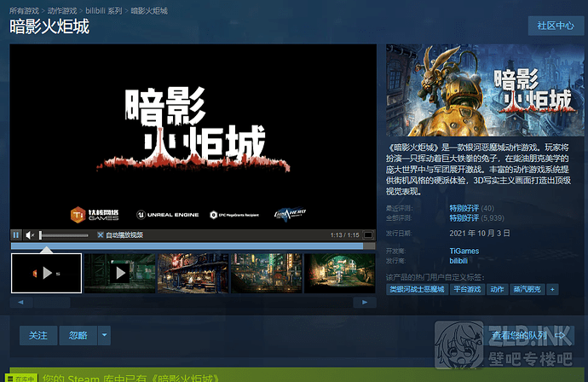Click the left arrow of the thumbnail strip

tap(20, 302)
